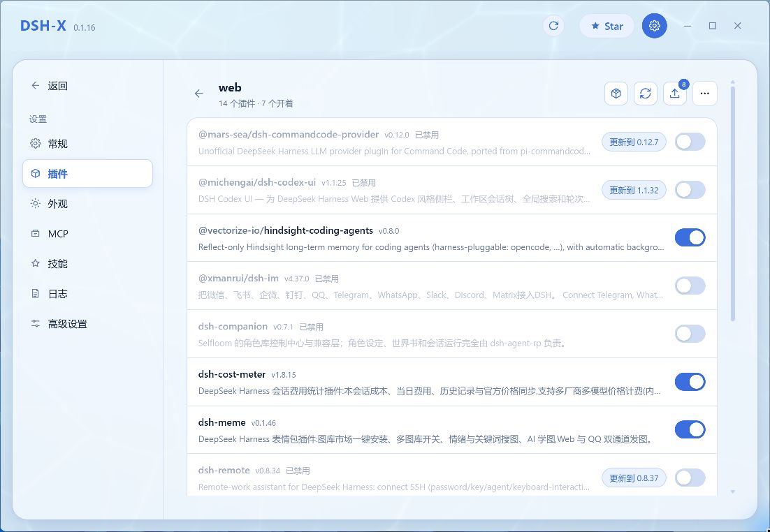Click the hindsight-coding-agents plugin name
The height and width of the screenshot is (532, 770).
pos(285,230)
